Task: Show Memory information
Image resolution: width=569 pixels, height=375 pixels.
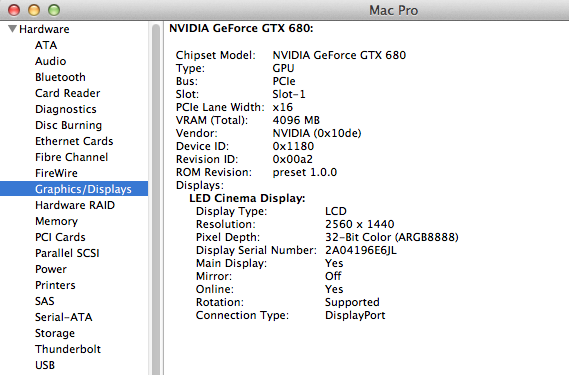Action: point(56,221)
